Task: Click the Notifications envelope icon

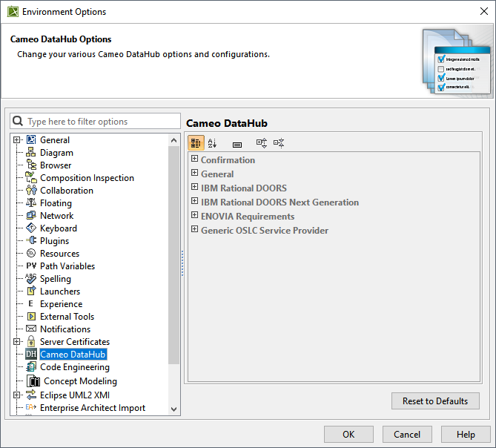Action: coord(31,329)
